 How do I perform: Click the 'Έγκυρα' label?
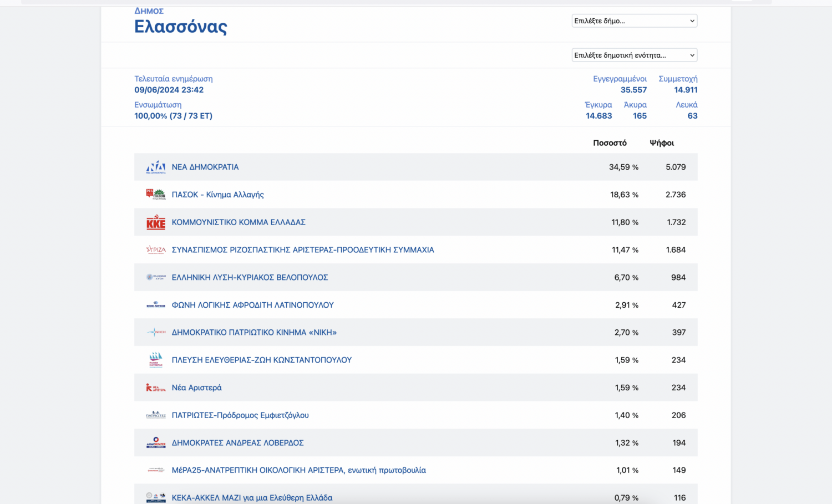pos(598,105)
